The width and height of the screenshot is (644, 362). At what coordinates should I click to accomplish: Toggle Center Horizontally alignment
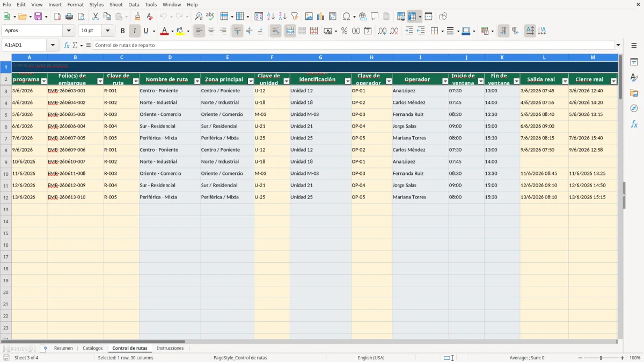[x=211, y=31]
